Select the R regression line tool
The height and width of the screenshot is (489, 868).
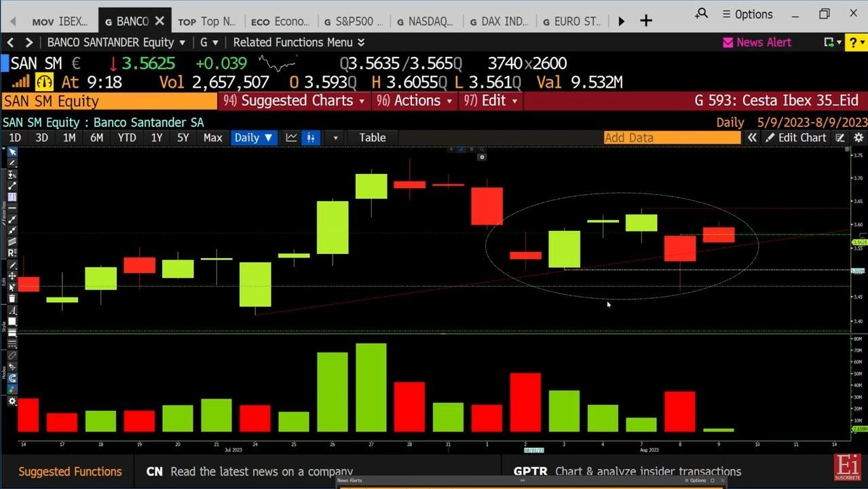coord(12,253)
